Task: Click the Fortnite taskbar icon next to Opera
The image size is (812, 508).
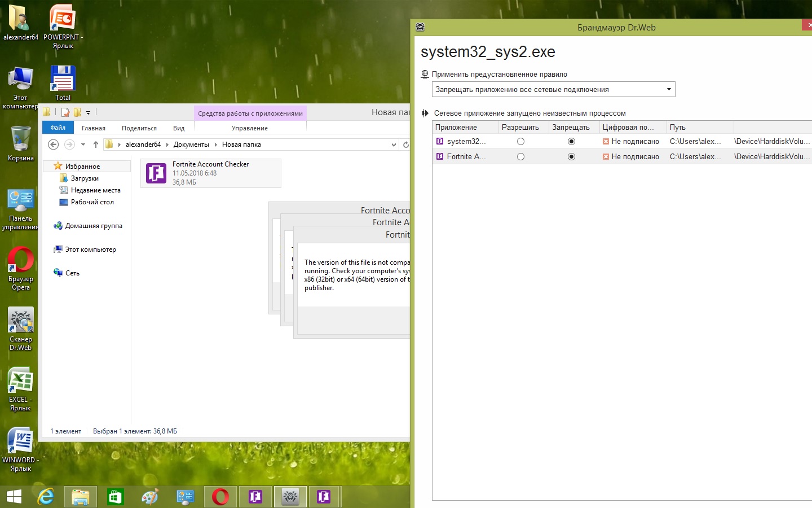Action: click(255, 497)
